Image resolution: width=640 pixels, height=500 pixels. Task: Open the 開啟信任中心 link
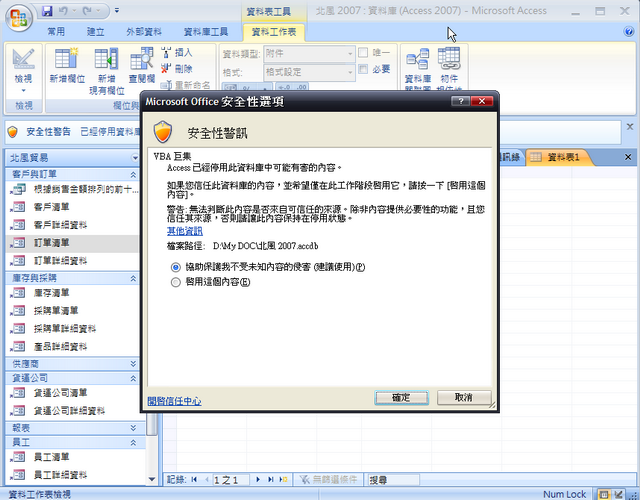(174, 401)
